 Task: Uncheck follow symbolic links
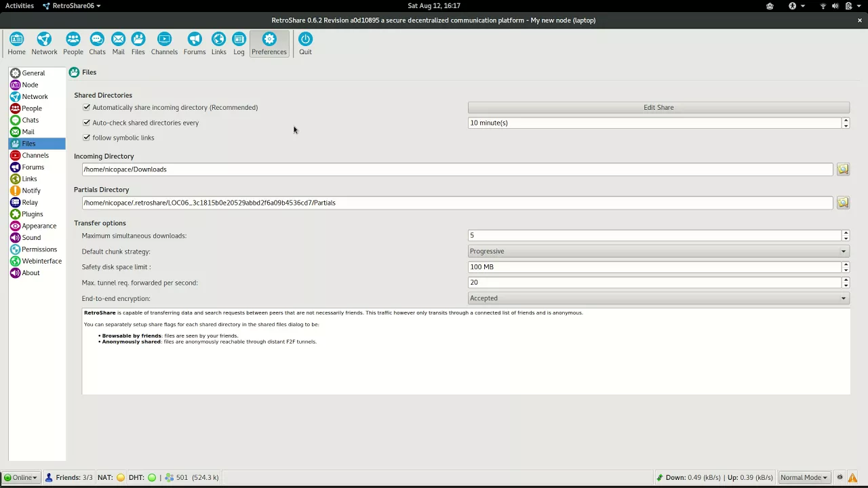[87, 138]
